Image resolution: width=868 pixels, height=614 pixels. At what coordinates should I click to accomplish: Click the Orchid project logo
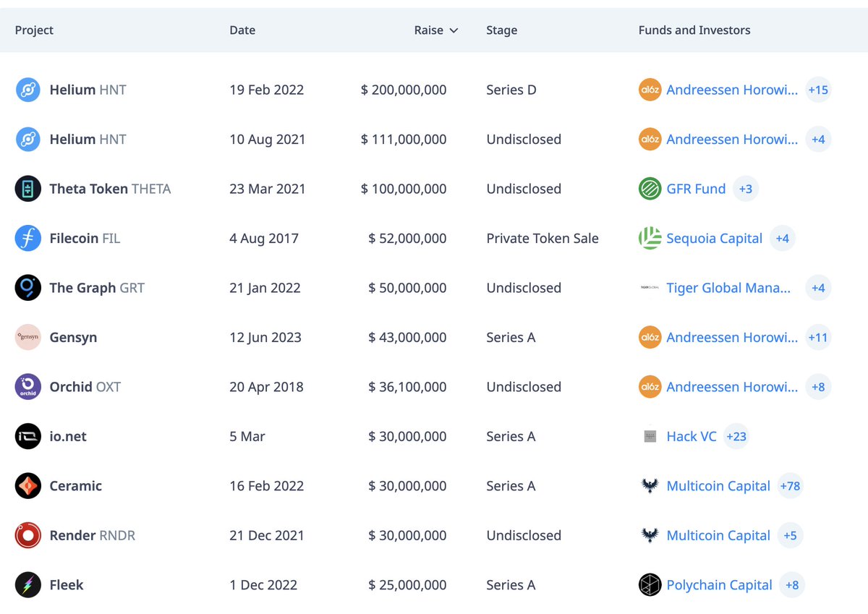(28, 387)
